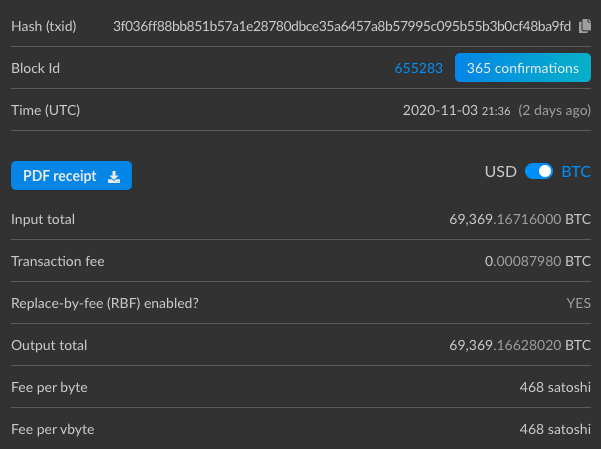Select the BTC currency label

coord(576,172)
